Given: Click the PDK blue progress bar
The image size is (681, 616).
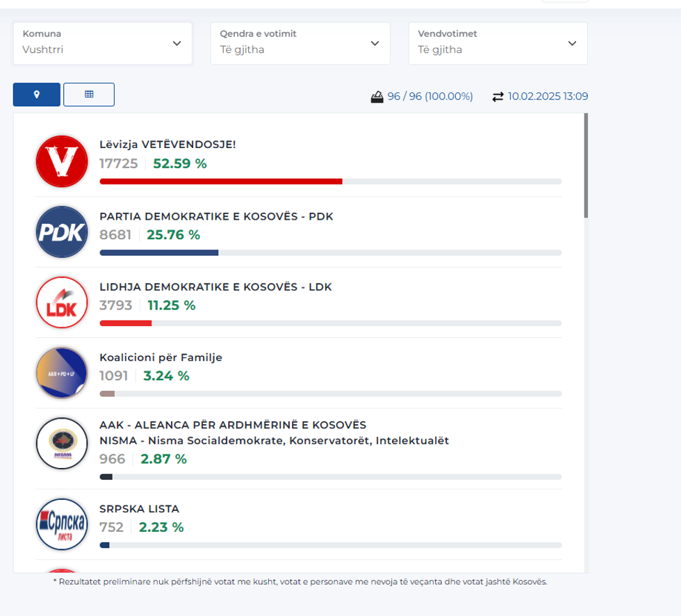Looking at the screenshot, I should [159, 252].
